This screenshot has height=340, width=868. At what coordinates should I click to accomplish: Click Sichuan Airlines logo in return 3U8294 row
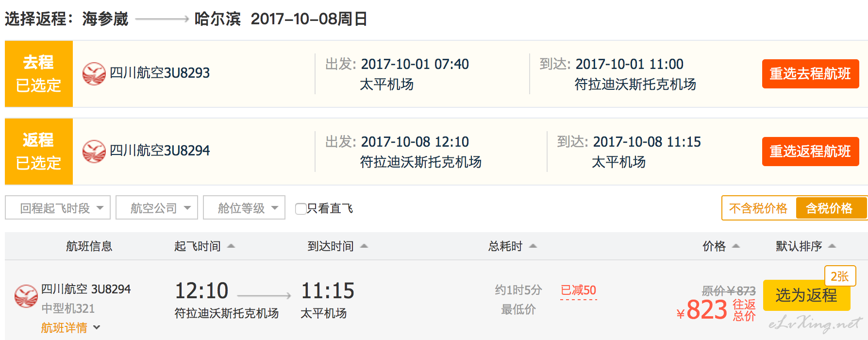94,152
